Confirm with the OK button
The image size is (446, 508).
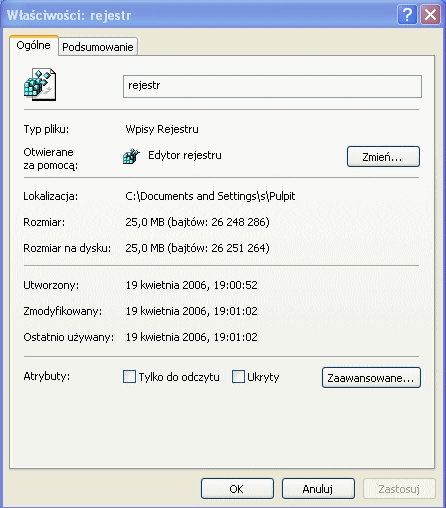coord(237,489)
